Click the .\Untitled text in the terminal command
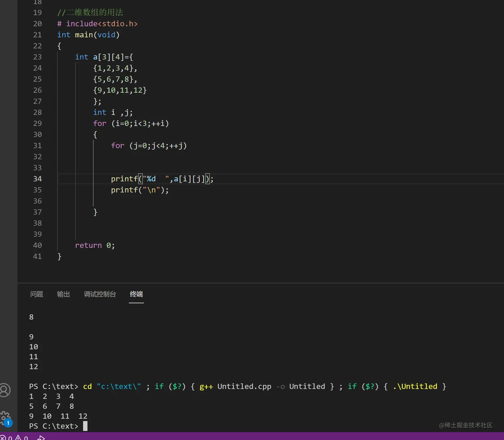The width and height of the screenshot is (504, 440). click(415, 386)
